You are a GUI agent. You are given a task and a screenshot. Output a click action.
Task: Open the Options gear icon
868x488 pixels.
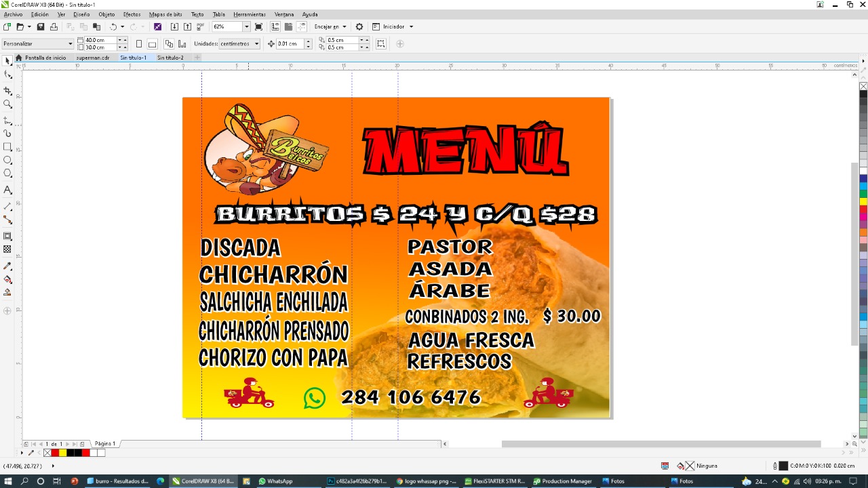(x=359, y=27)
